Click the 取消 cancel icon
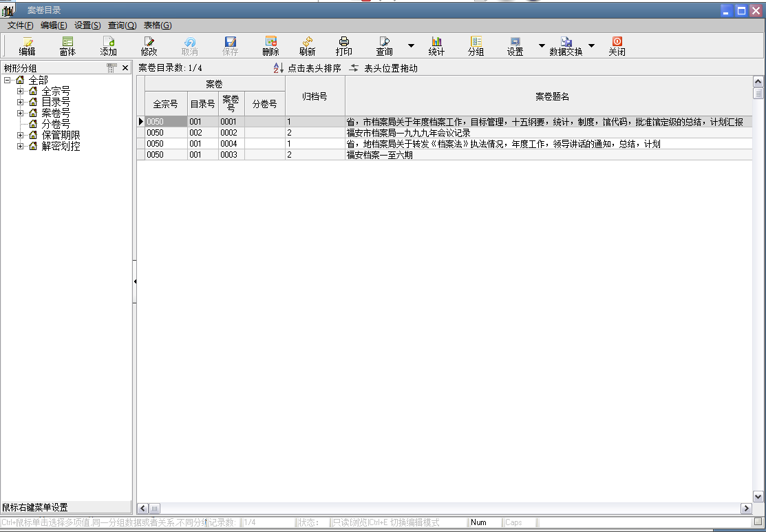This screenshot has height=532, width=766. tap(189, 42)
